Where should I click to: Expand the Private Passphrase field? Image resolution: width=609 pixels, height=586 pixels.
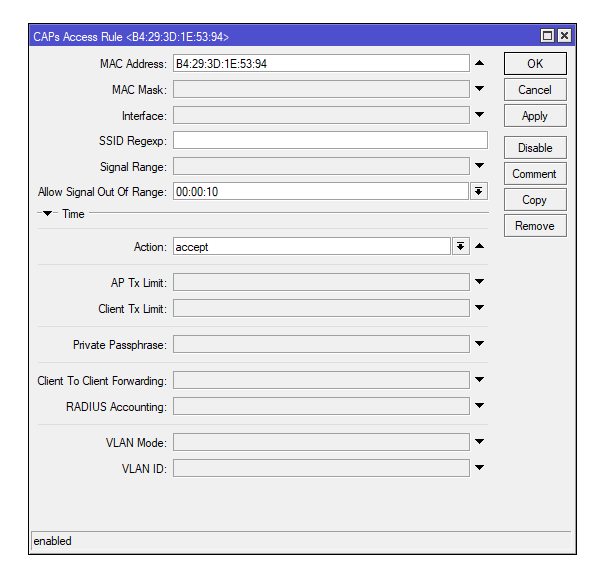coord(480,343)
